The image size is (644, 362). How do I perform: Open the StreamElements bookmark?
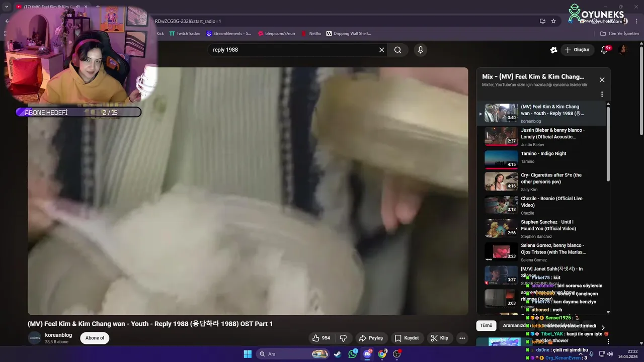tap(228, 34)
